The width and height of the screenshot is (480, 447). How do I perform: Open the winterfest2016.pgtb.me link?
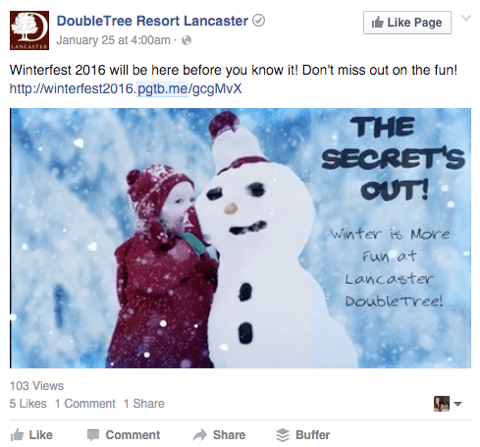click(126, 89)
